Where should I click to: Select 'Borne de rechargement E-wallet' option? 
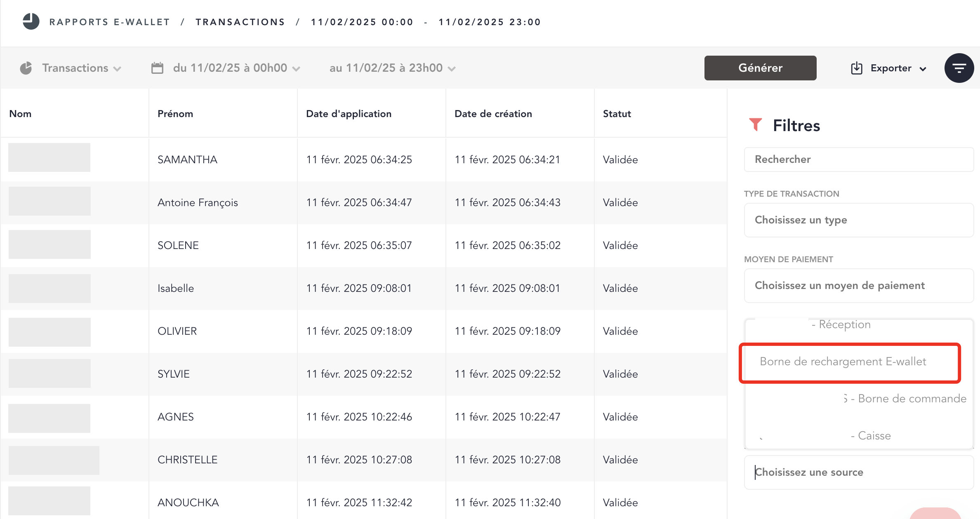coord(843,362)
